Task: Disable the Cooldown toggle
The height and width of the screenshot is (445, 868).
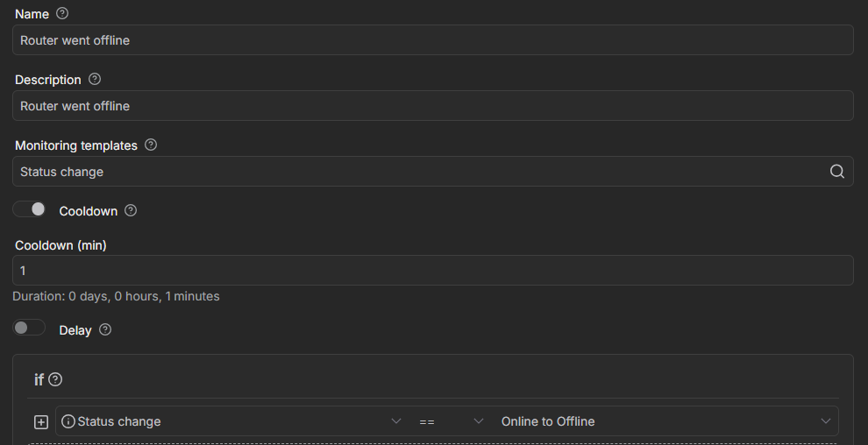Action: [30, 210]
